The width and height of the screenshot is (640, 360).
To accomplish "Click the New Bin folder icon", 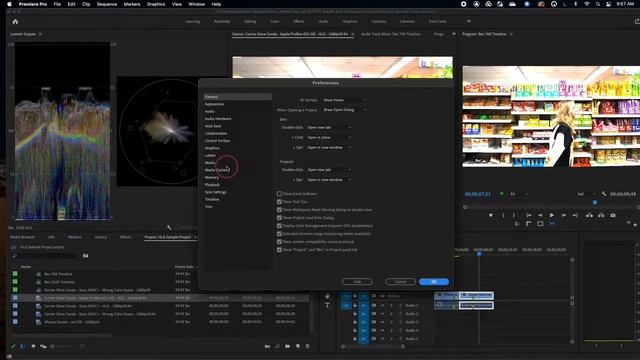I will [x=287, y=346].
